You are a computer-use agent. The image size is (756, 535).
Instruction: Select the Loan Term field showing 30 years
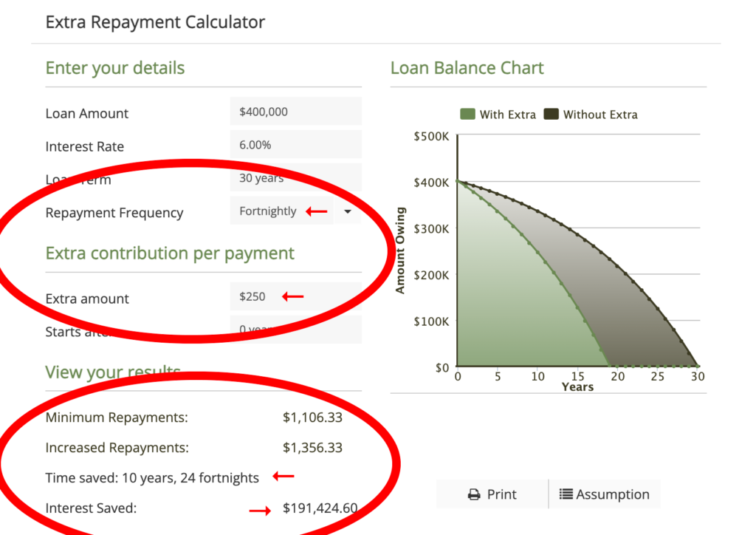pos(295,177)
